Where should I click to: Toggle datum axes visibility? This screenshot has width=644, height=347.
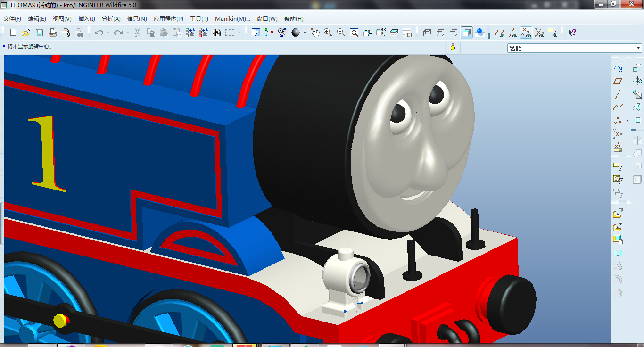(x=512, y=33)
